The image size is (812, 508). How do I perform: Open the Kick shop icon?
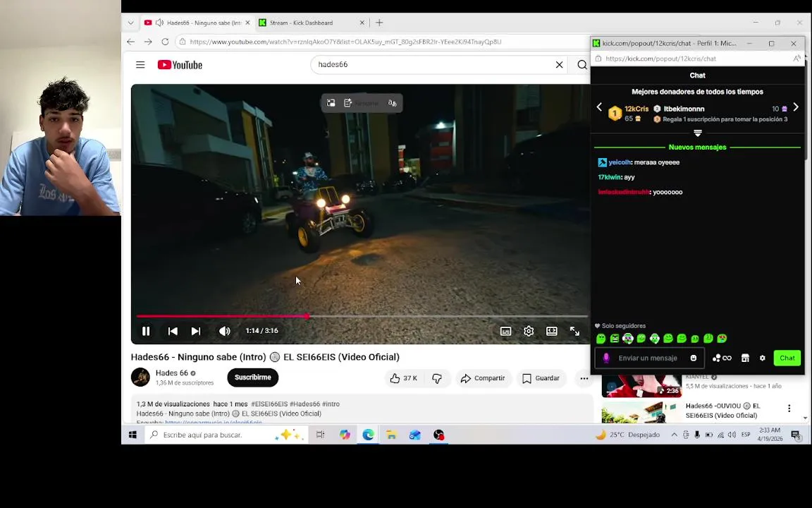pos(745,358)
